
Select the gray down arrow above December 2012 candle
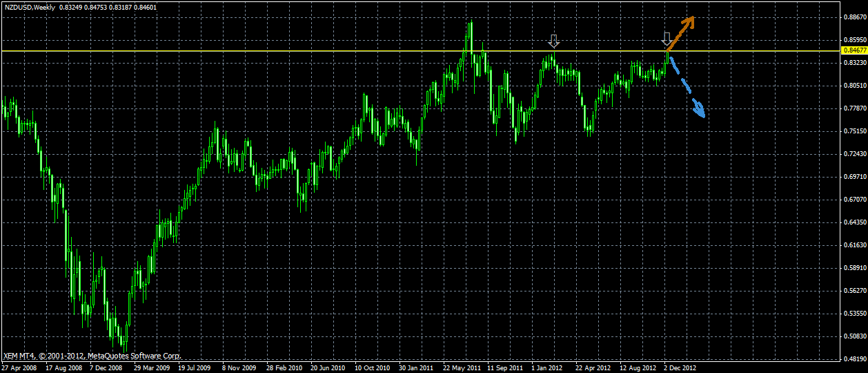(666, 38)
